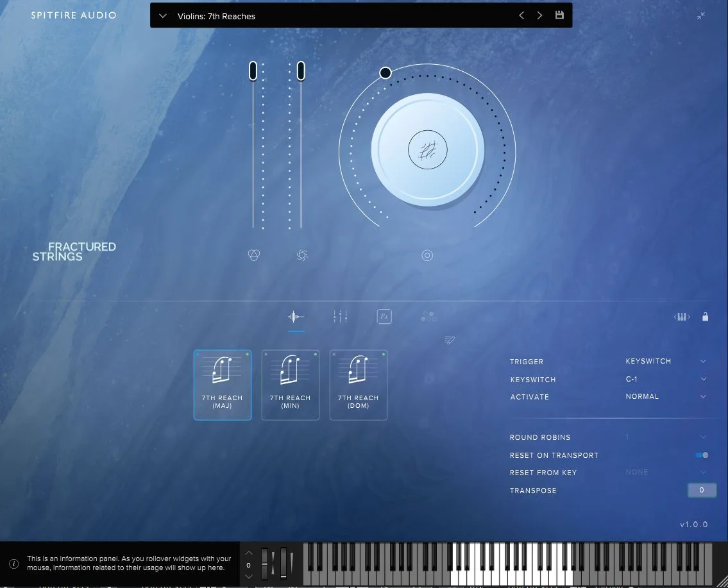This screenshot has width=728, height=588.
Task: Click the keyboard shift icon beside the lock
Action: pos(682,317)
